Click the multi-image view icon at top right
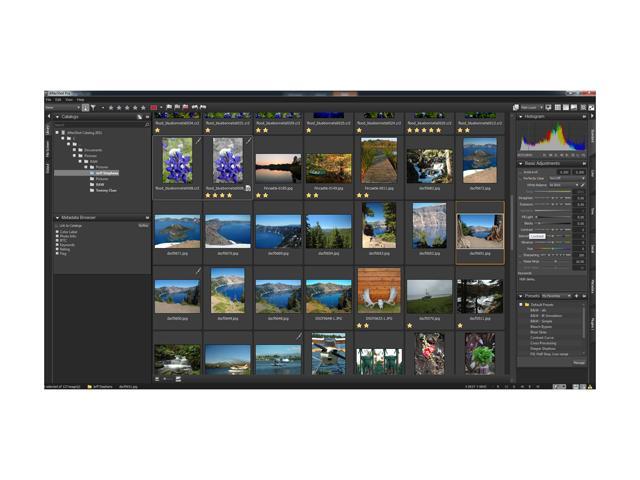 [516, 107]
